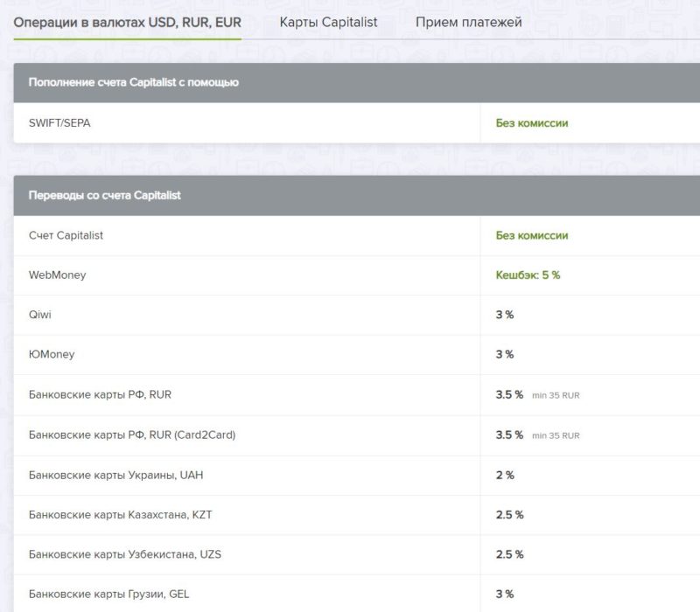This screenshot has height=612, width=700.
Task: Select the WebMoney row label
Action: tap(57, 275)
